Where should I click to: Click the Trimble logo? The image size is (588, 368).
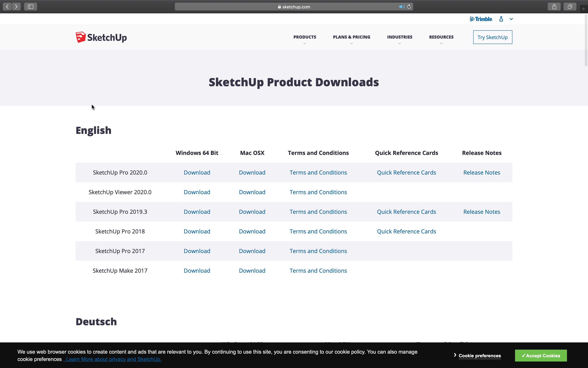[481, 19]
